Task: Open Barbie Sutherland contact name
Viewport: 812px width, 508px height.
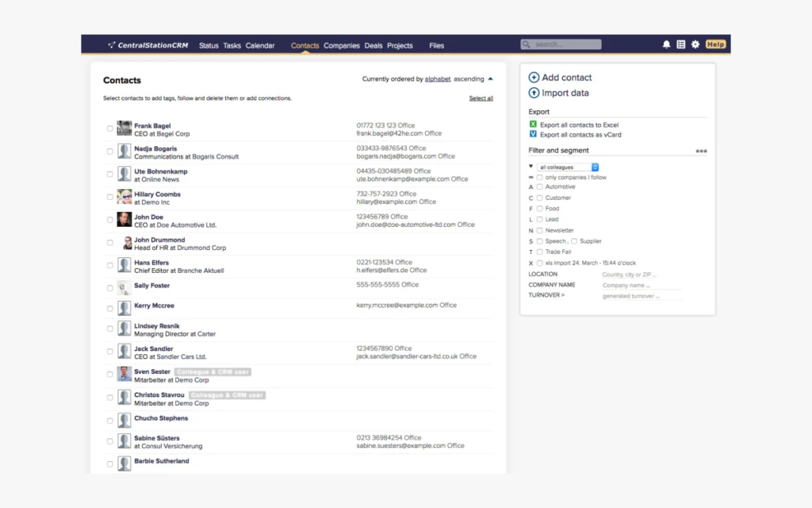Action: click(x=162, y=461)
